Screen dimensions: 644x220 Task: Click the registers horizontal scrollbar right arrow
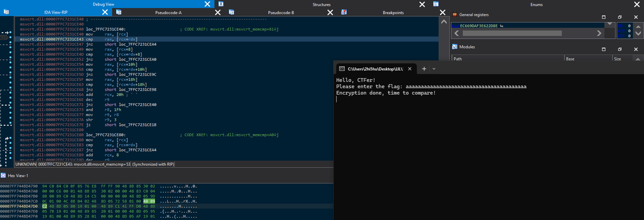[599, 33]
